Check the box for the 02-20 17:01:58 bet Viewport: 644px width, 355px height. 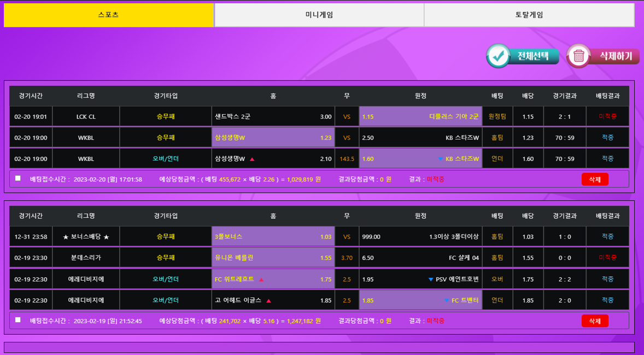pos(18,178)
